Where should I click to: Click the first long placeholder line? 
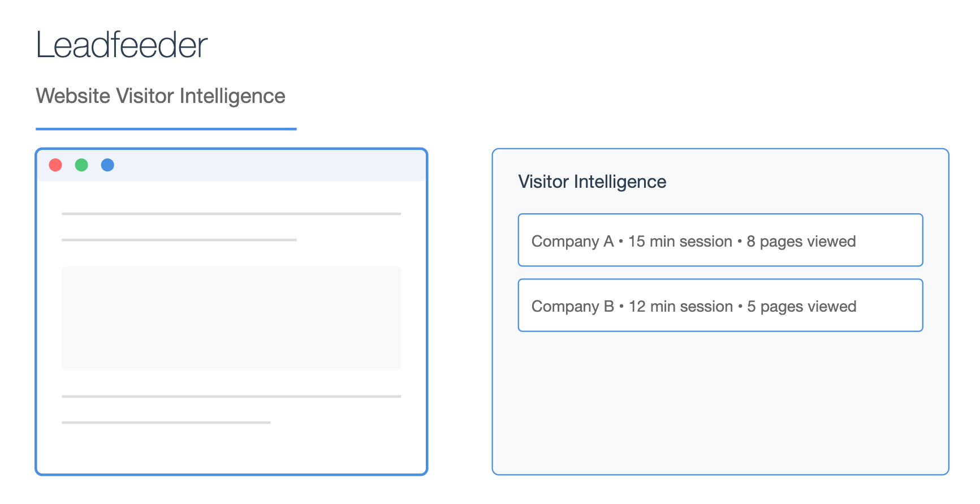point(231,214)
